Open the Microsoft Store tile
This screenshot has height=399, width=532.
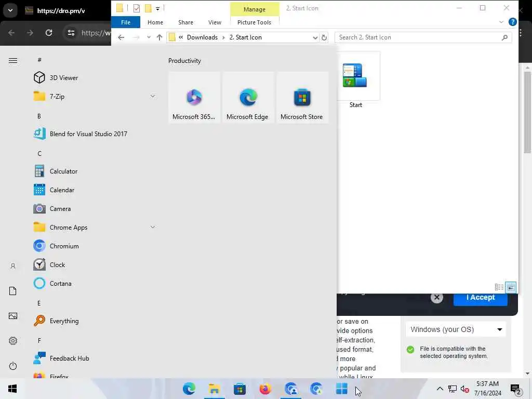click(x=302, y=97)
